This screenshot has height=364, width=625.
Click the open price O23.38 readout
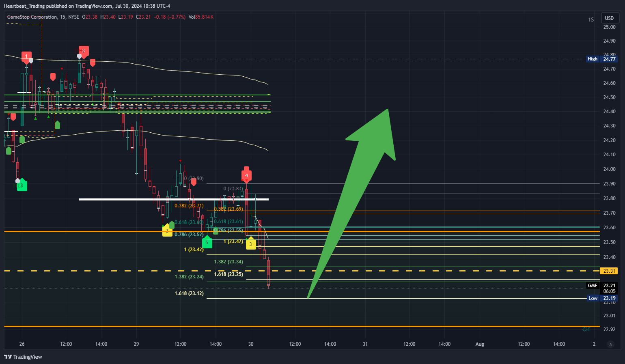[x=90, y=17]
